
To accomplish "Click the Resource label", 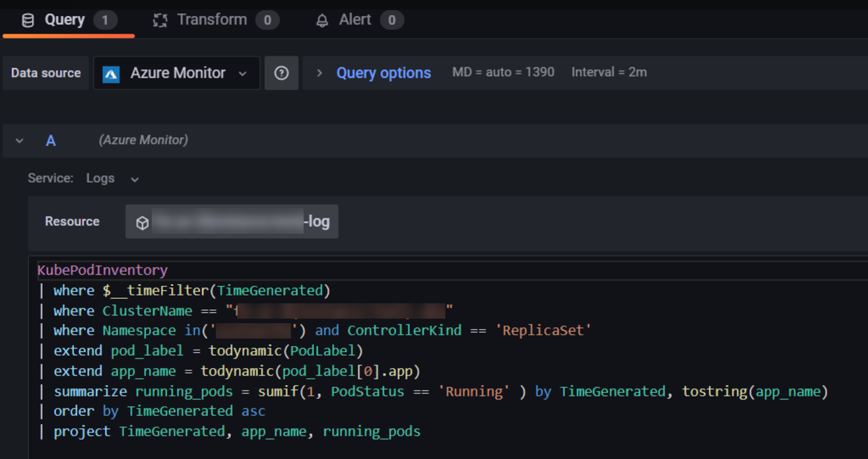I will (72, 221).
